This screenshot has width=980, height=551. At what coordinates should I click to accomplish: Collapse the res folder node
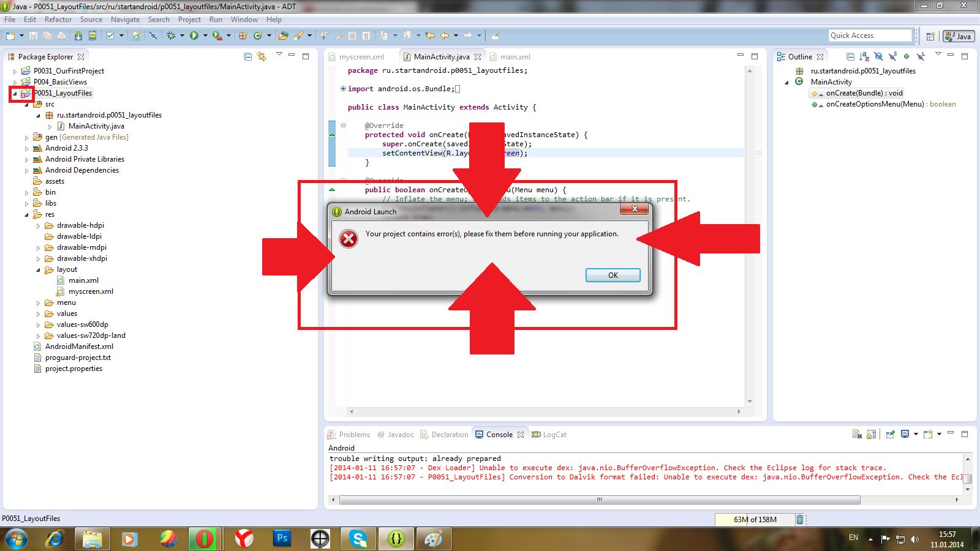click(x=27, y=215)
